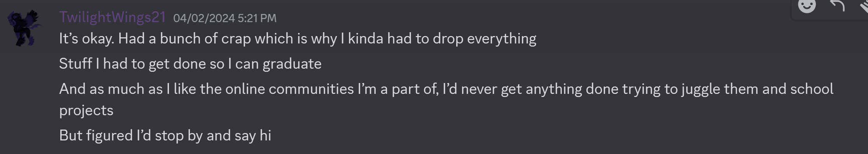Select the "It's okay. Had a bunch" message
This screenshot has height=154, width=868.
tap(298, 38)
